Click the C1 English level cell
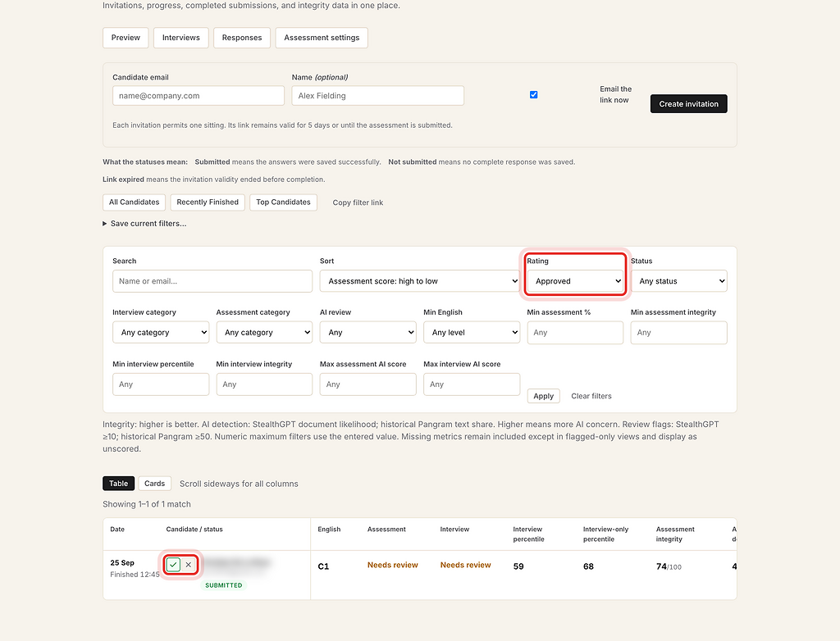The height and width of the screenshot is (641, 840). [x=323, y=566]
